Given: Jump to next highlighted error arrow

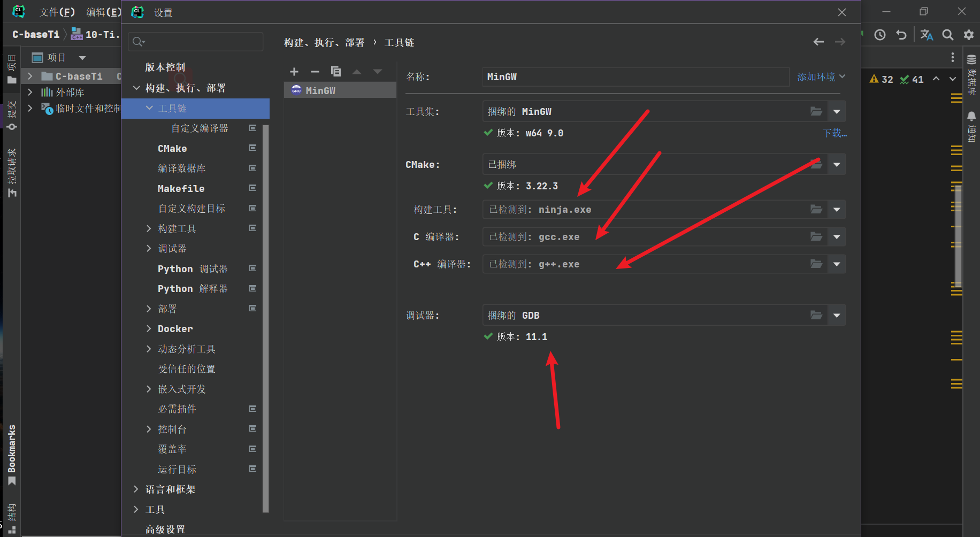Looking at the screenshot, I should tap(953, 79).
